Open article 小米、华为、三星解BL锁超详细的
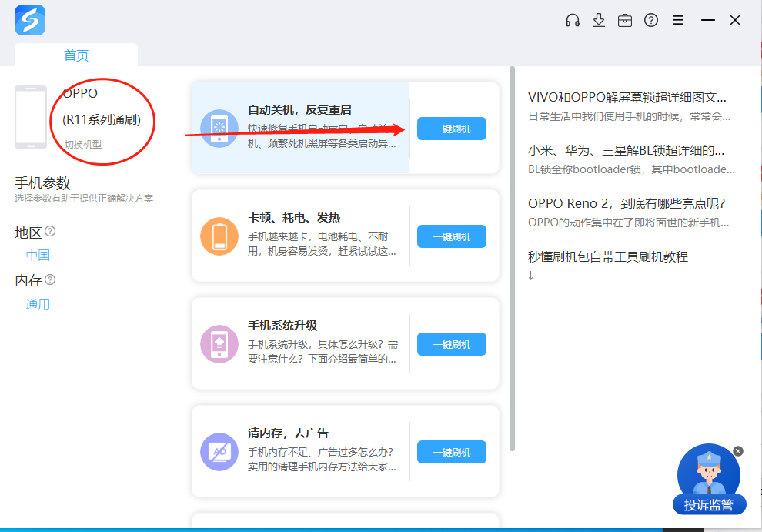762x532 pixels. click(626, 151)
